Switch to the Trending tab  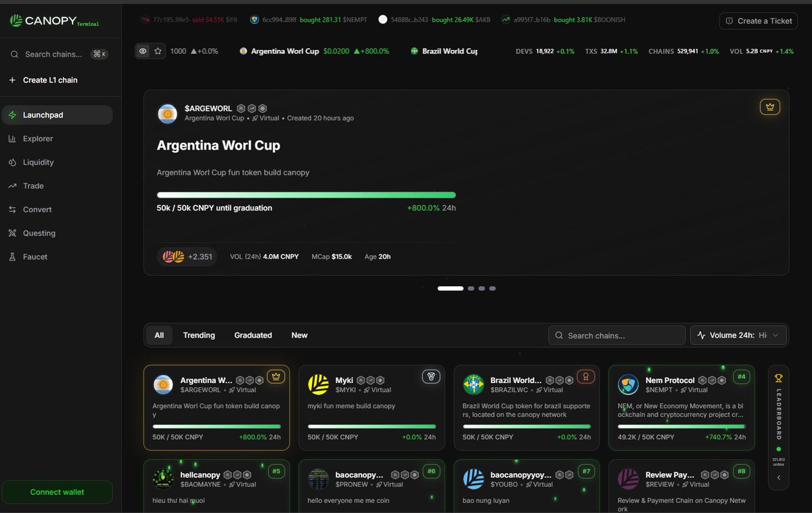tap(199, 335)
